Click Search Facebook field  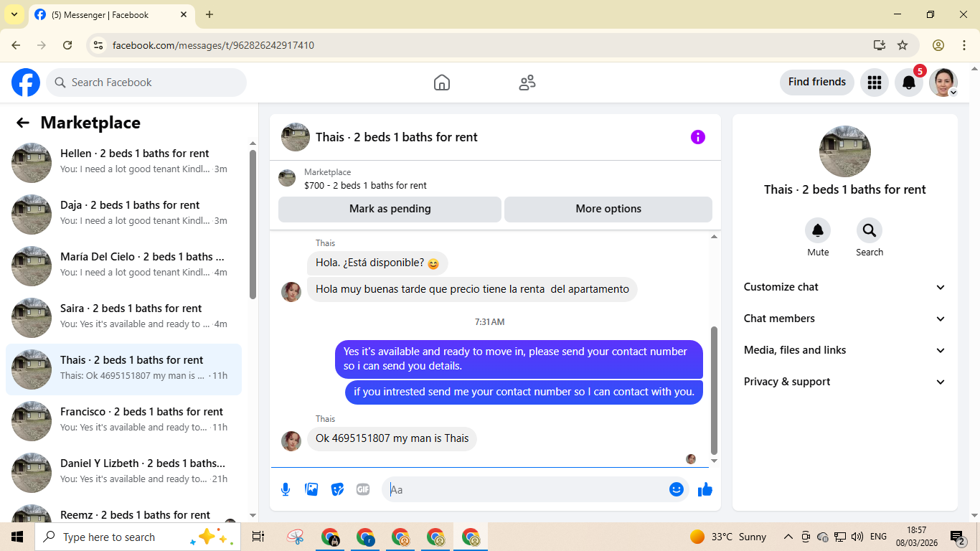tap(146, 83)
